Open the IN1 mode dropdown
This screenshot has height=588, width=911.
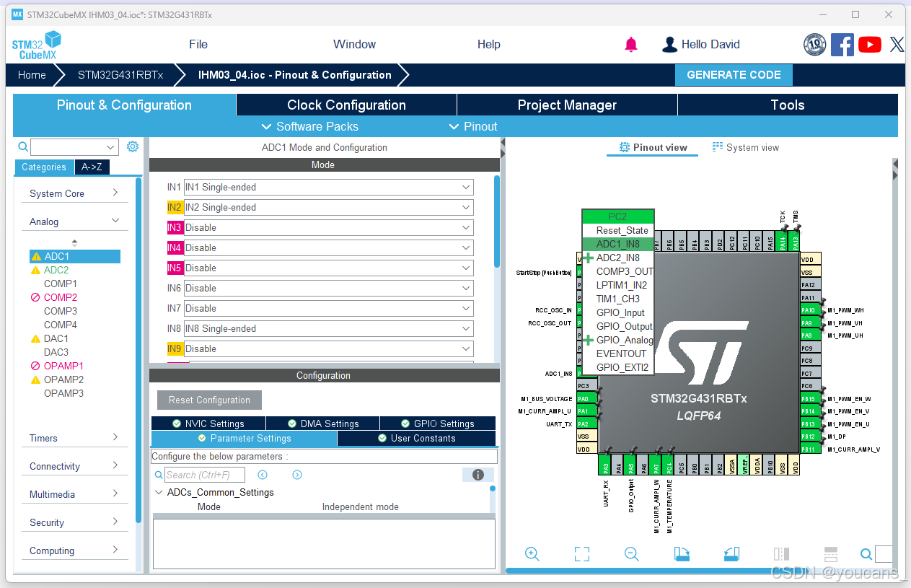click(329, 187)
